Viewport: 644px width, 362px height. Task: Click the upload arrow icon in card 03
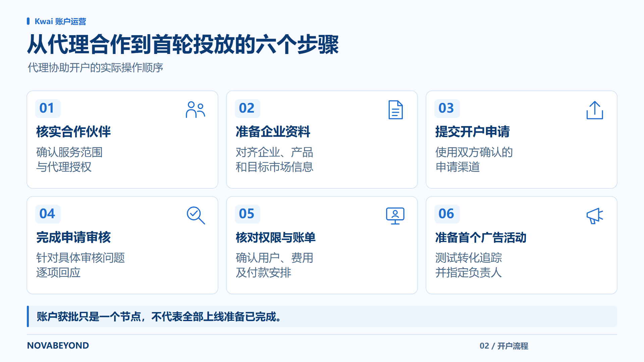point(595,110)
